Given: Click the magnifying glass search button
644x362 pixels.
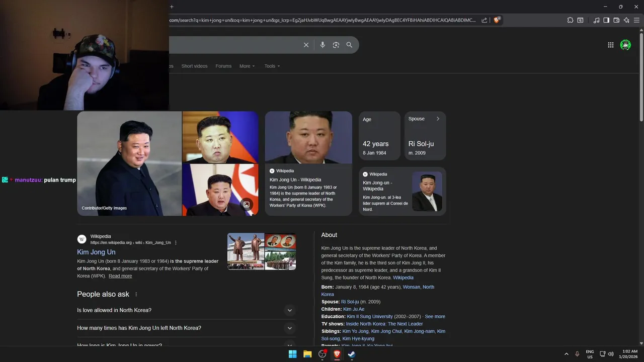Looking at the screenshot, I should click(x=349, y=45).
